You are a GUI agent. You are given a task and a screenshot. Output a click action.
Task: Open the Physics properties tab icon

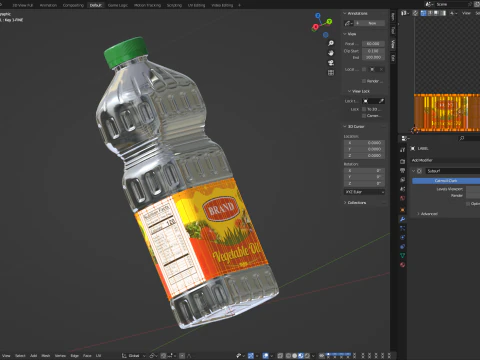click(403, 237)
